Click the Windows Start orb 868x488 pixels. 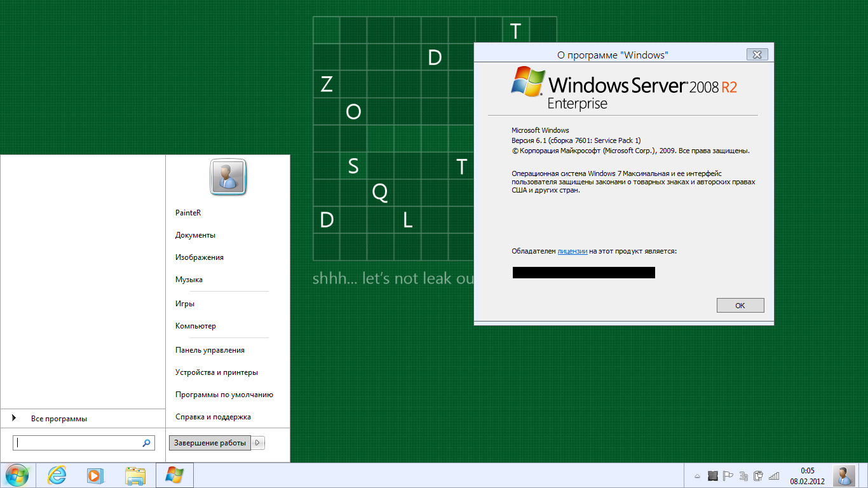[x=17, y=475]
